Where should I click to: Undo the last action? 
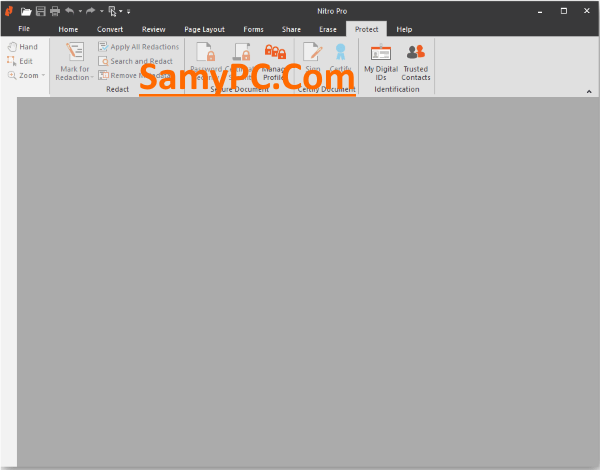pos(70,11)
